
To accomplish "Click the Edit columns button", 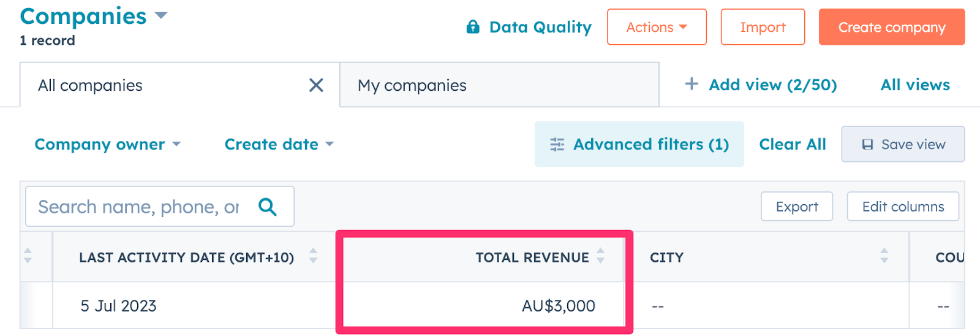I will 903,207.
